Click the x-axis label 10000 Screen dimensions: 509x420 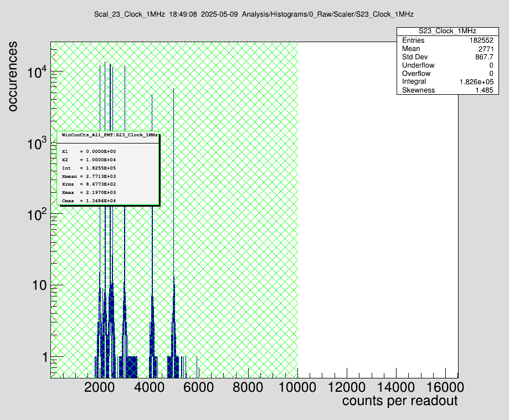297,387
